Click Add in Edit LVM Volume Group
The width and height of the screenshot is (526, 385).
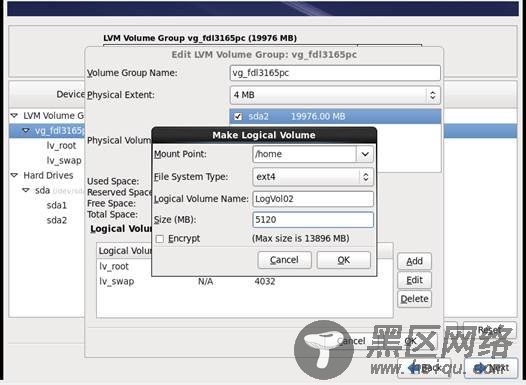(x=414, y=261)
